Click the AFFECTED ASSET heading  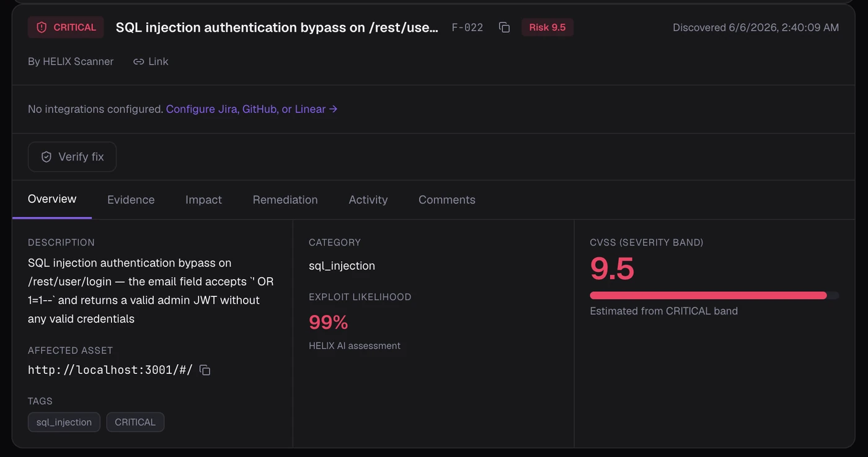[x=71, y=350]
